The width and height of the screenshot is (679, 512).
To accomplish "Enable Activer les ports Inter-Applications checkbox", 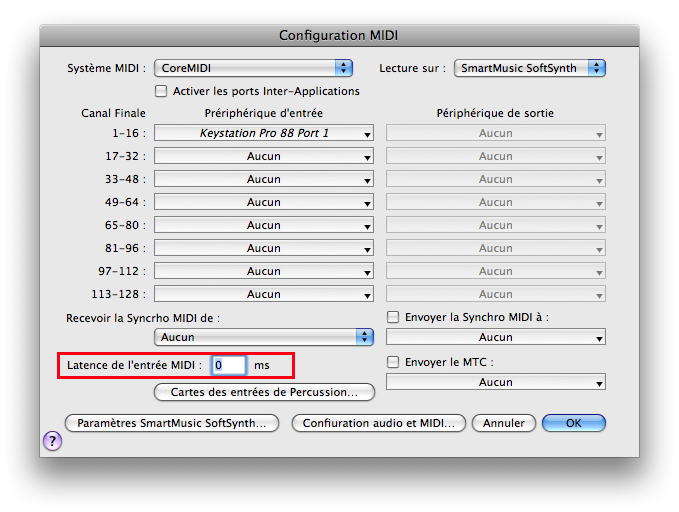I will point(161,91).
